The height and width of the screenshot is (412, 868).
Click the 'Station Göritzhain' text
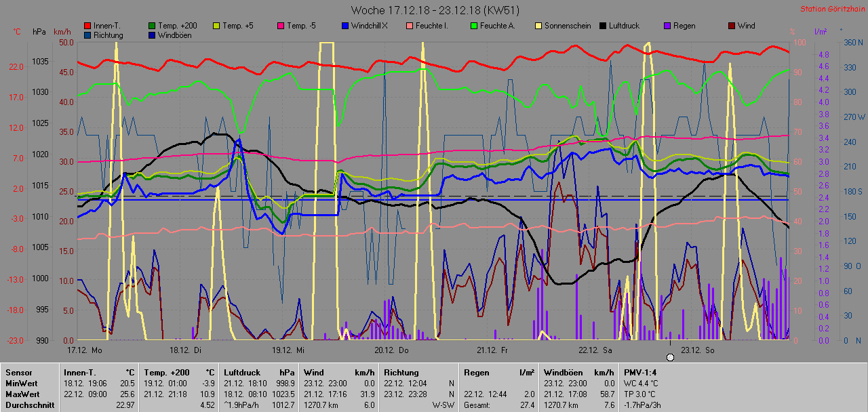831,9
